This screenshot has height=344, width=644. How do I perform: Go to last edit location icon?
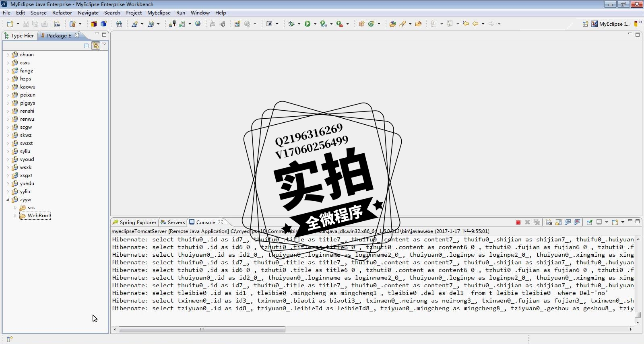pos(466,24)
